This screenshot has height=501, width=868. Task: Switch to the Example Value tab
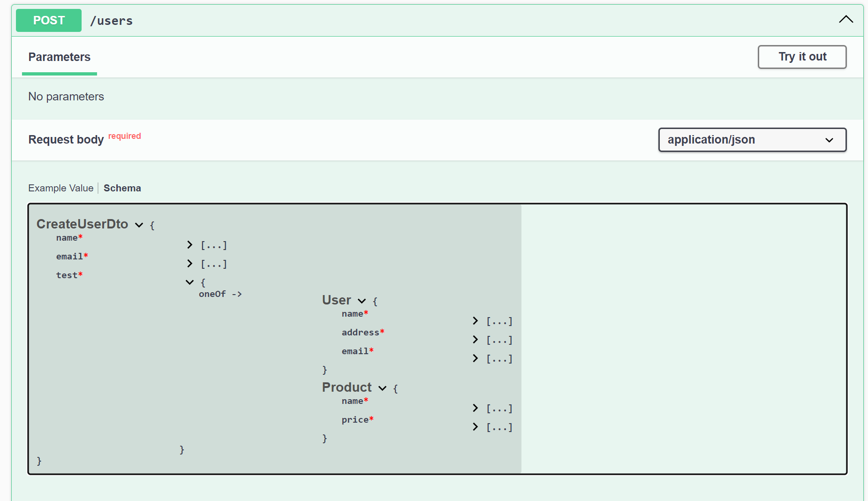pos(61,188)
